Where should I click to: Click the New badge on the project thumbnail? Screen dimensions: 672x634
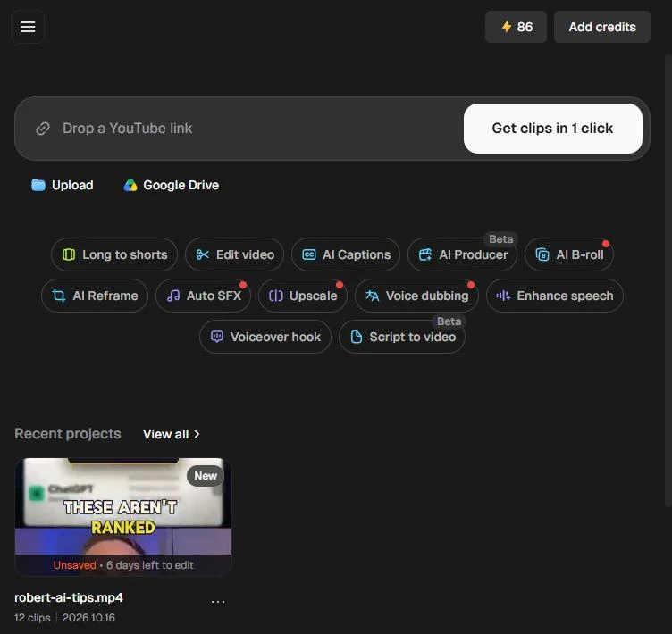(x=206, y=476)
